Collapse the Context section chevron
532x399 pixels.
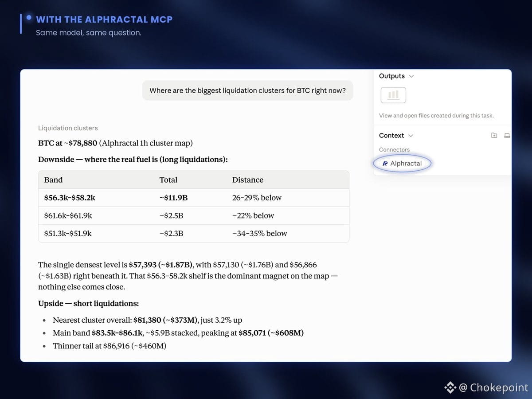point(411,136)
